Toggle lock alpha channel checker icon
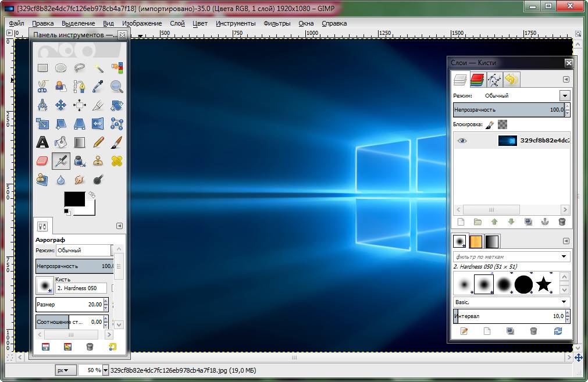The image size is (588, 382). 502,124
